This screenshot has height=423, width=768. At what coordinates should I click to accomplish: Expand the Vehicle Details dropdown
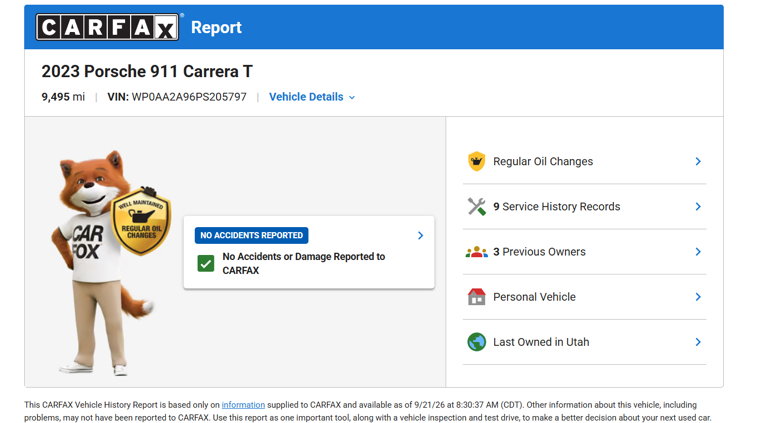312,97
